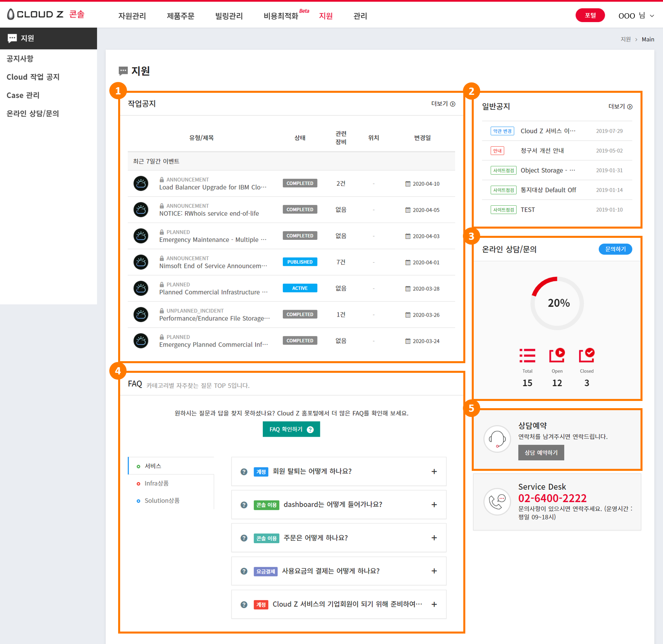The height and width of the screenshot is (644, 663).
Task: Open the OOO 님 user dropdown
Action: [x=636, y=16]
